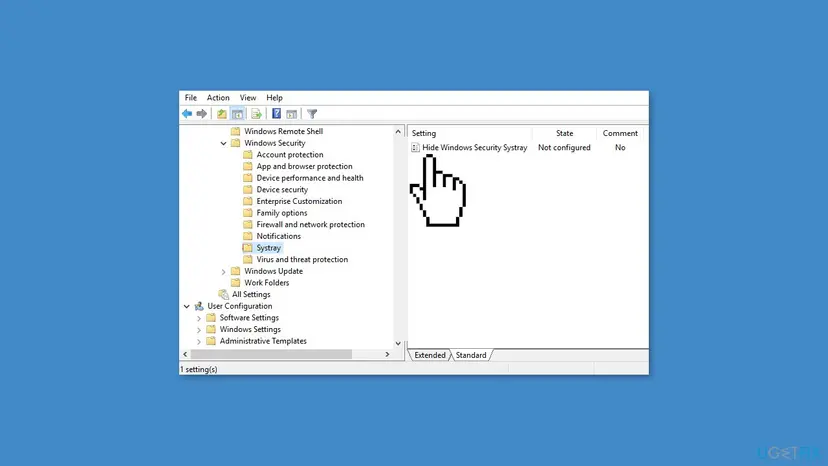The width and height of the screenshot is (828, 466).
Task: Open the Action menu
Action: (218, 98)
